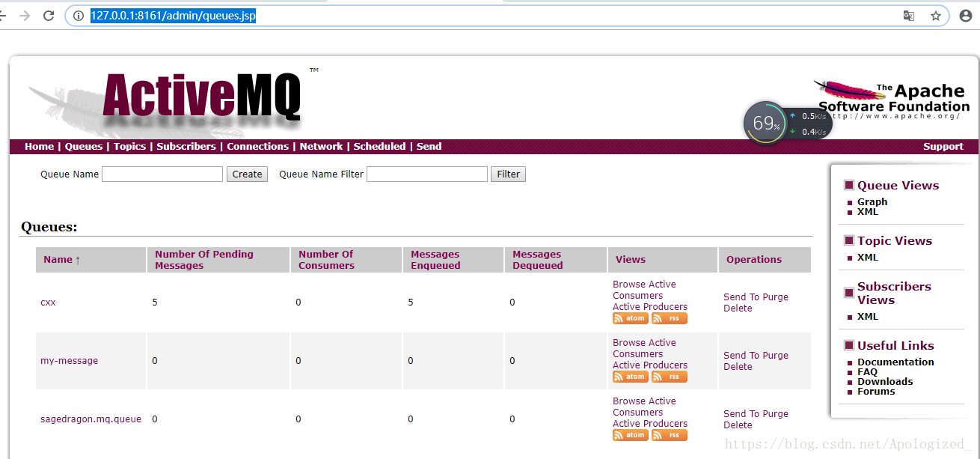Open the my-message queue link
Screen dimensions: 980x459
point(69,361)
